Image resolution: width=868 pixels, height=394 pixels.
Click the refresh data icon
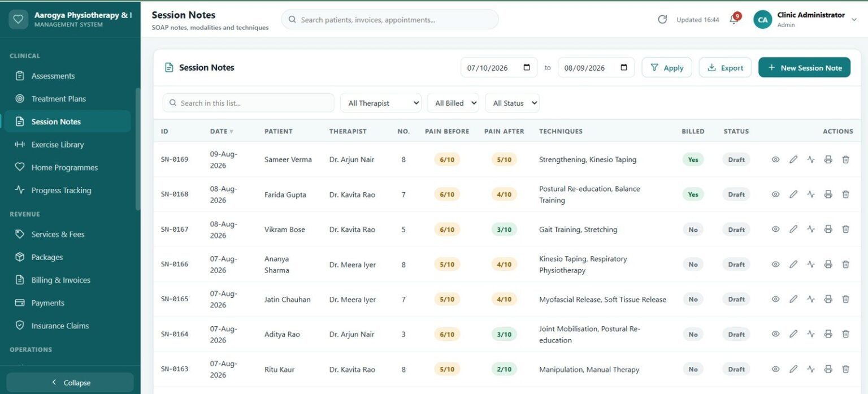click(662, 20)
